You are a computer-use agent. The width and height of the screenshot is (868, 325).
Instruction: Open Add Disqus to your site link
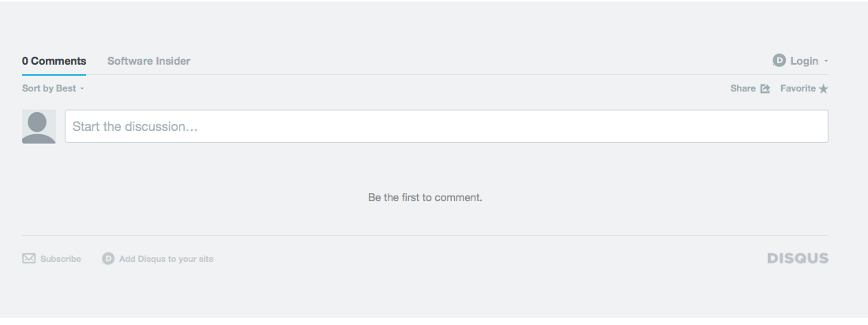point(166,259)
